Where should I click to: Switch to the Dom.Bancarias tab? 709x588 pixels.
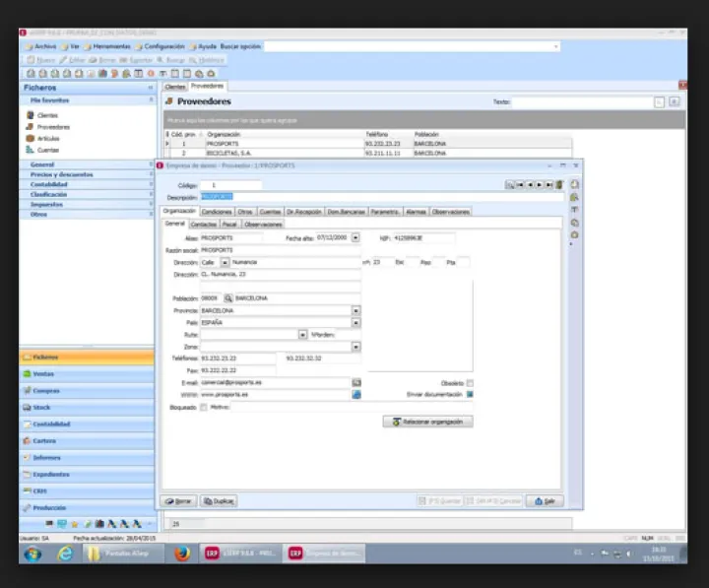346,212
